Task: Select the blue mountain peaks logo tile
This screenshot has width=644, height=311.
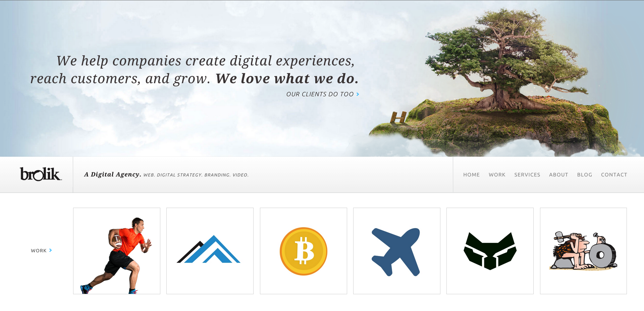Action: tap(210, 251)
